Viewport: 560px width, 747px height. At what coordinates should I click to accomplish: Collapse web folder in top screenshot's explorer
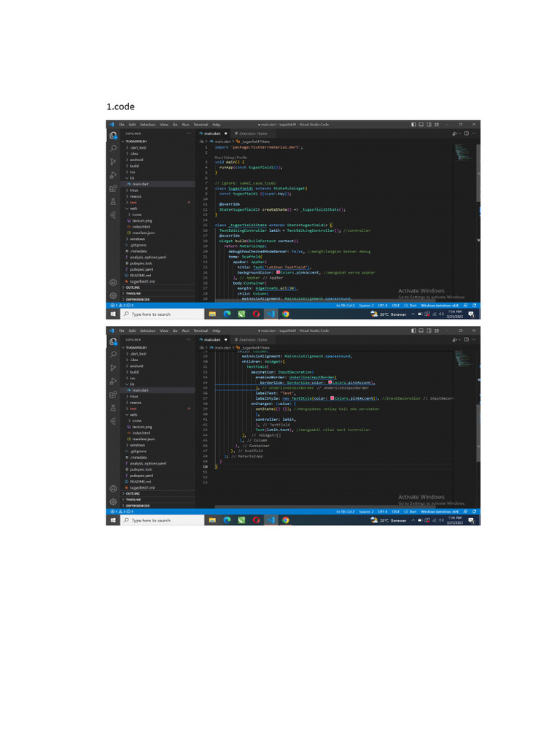(x=133, y=209)
